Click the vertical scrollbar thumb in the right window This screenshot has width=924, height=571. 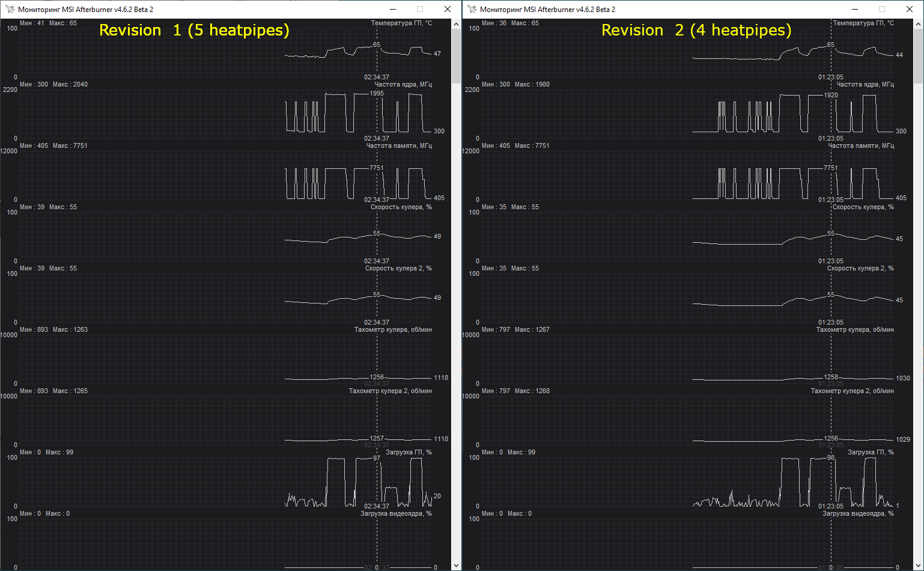918,56
